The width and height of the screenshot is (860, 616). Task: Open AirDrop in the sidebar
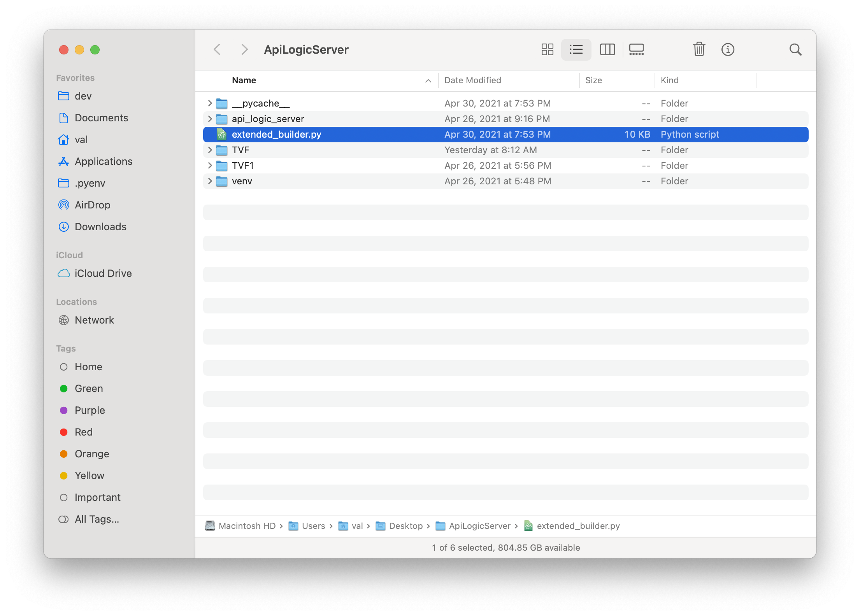(x=92, y=205)
